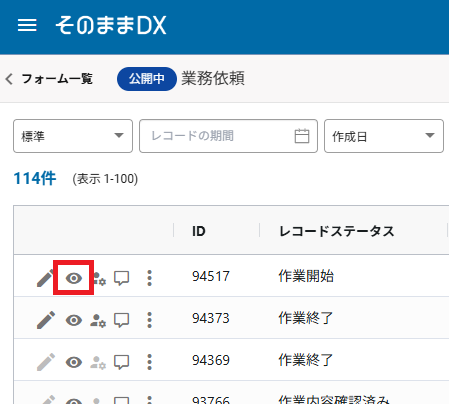Open more options for record 94517
The image size is (449, 404).
149,278
